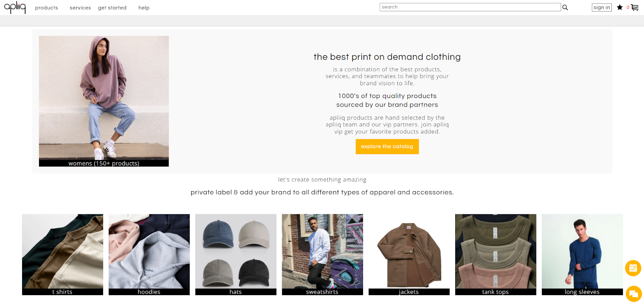
Task: Click the search magnifier icon
Action: (x=565, y=7)
